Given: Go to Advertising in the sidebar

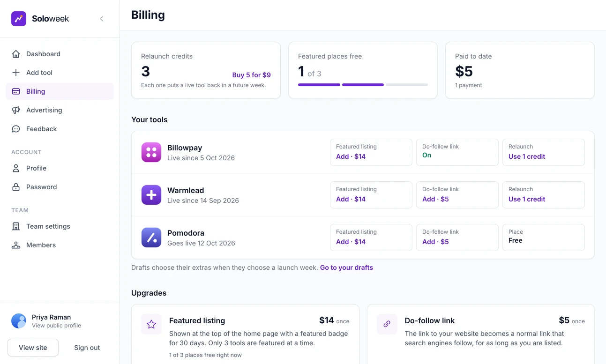Looking at the screenshot, I should pos(60,110).
